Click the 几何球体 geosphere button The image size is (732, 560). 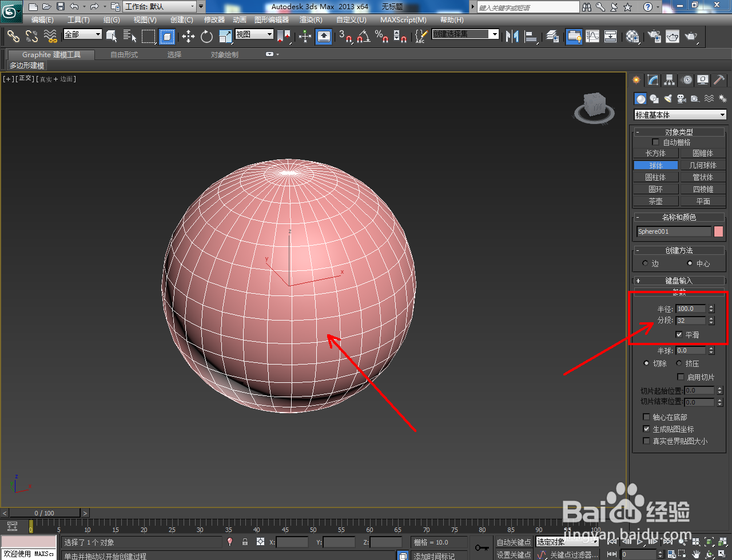pyautogui.click(x=703, y=165)
